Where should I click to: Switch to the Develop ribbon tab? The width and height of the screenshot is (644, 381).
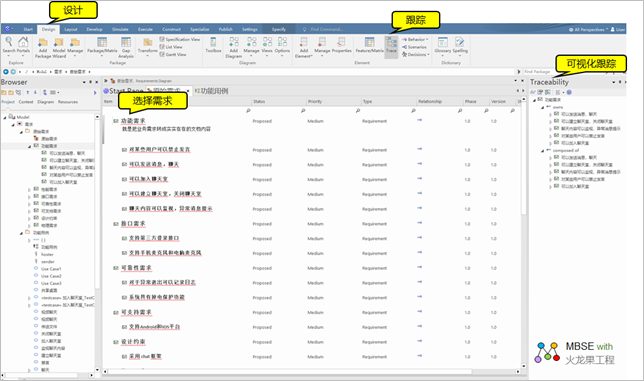point(94,29)
